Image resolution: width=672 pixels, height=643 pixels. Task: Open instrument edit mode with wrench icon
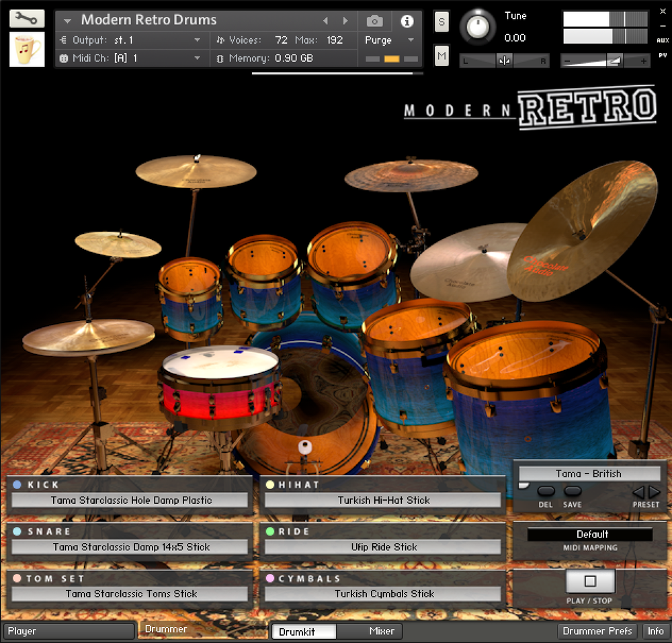(27, 18)
